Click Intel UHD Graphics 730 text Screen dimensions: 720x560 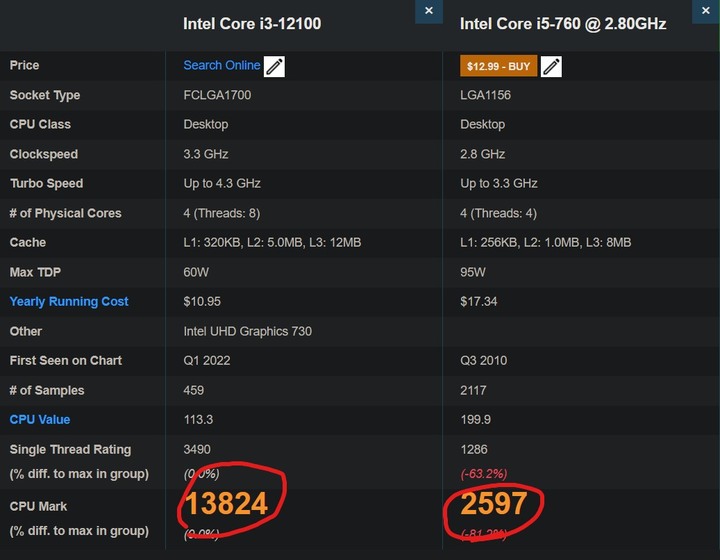(x=248, y=331)
